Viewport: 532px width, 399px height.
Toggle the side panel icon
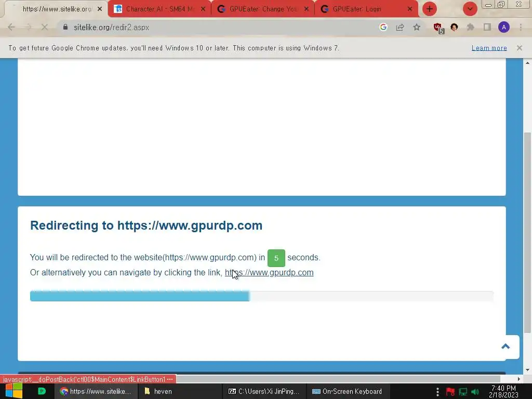point(487,27)
